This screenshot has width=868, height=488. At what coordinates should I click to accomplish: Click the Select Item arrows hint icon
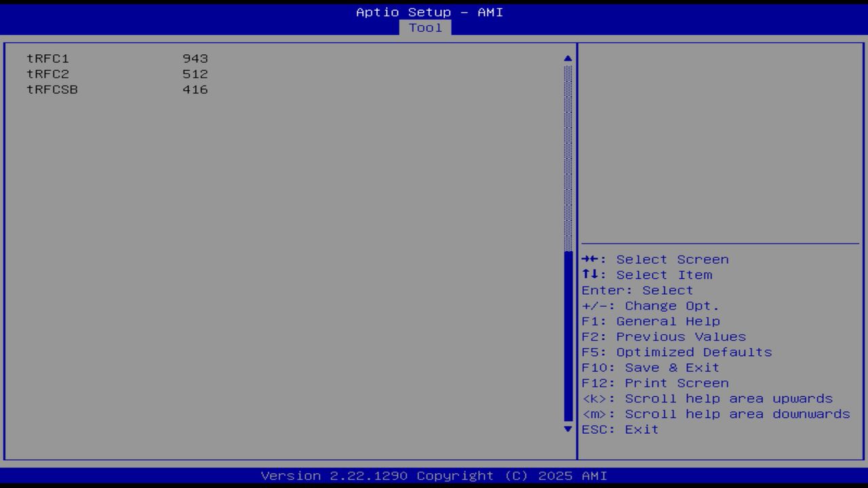point(591,274)
